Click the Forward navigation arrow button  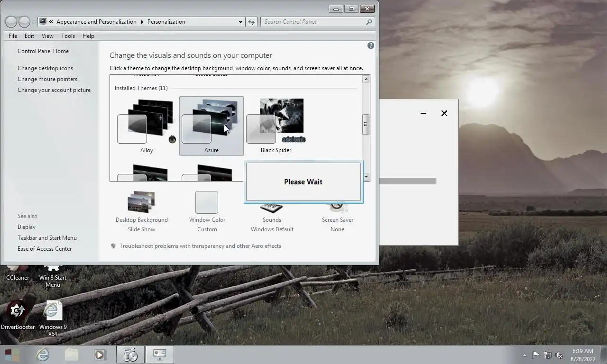(x=24, y=22)
